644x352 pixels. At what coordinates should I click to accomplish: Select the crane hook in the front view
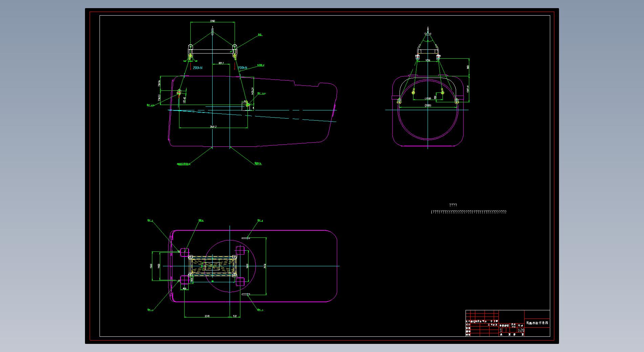428,32
